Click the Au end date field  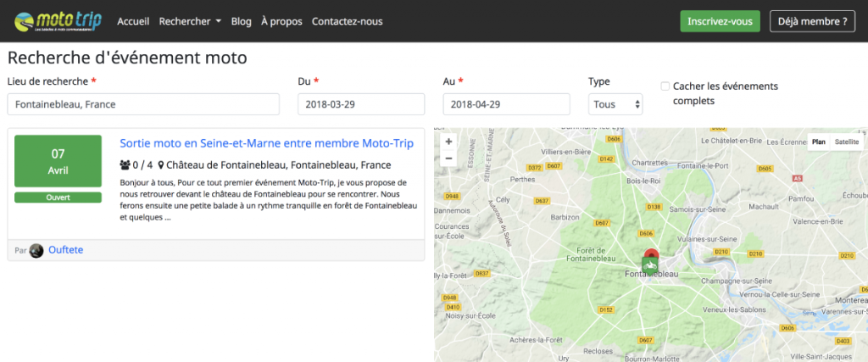click(506, 104)
